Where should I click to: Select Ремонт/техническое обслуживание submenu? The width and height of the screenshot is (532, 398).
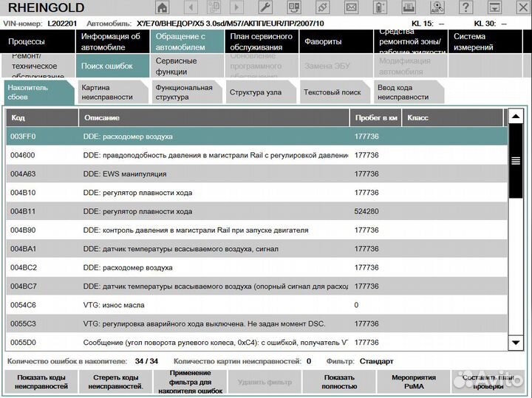pos(38,66)
